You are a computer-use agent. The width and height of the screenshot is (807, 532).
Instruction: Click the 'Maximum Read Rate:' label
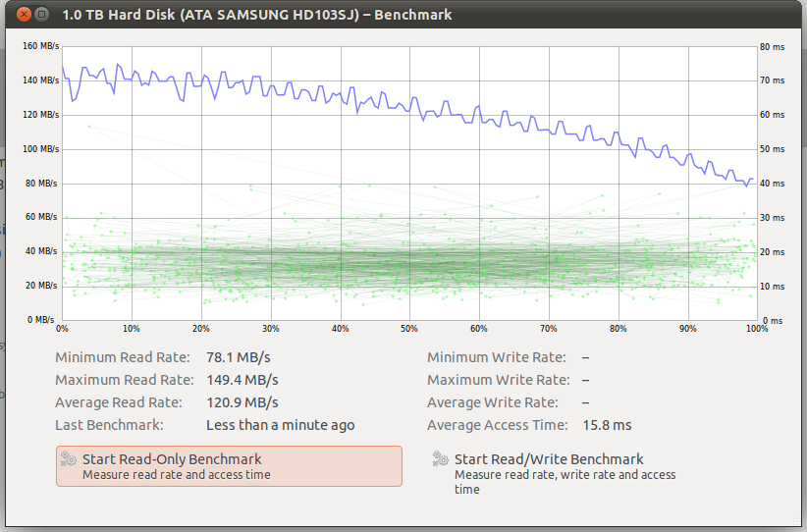[x=125, y=380]
